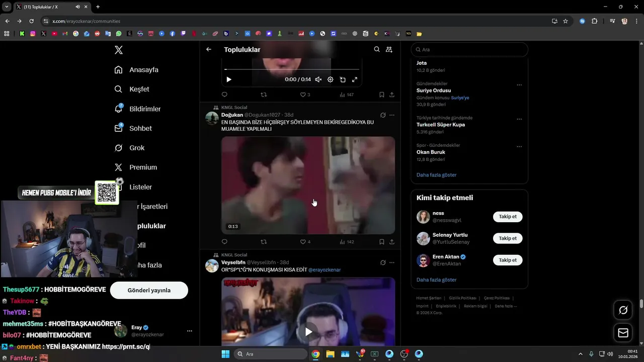Image resolution: width=644 pixels, height=362 pixels.
Task: Open Chrome extensions puzzle icon
Action: coord(595,21)
